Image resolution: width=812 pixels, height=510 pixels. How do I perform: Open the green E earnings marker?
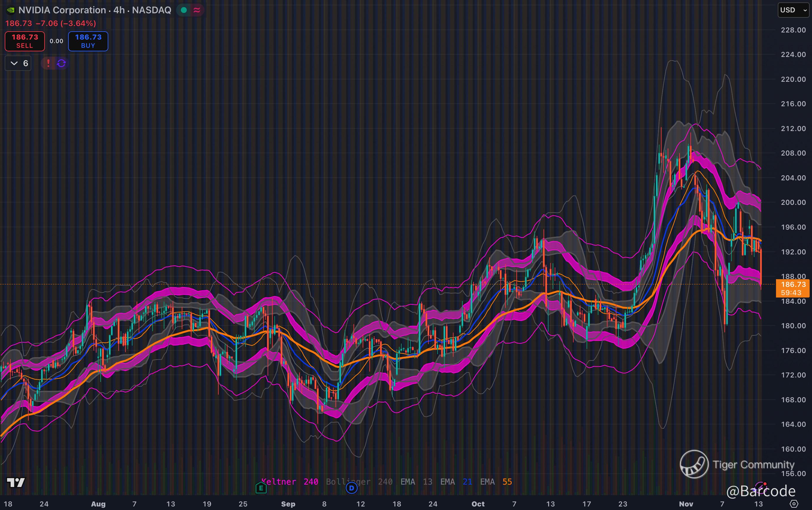tap(261, 488)
